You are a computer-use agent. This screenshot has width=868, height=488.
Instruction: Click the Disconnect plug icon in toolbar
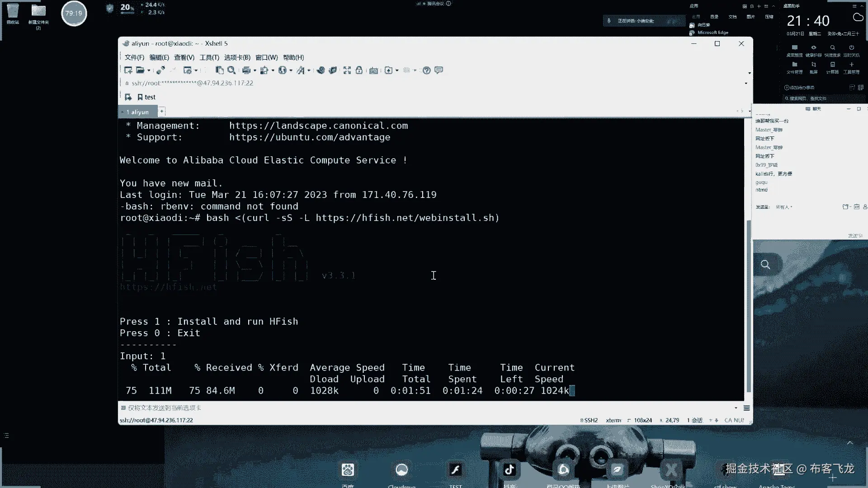160,70
